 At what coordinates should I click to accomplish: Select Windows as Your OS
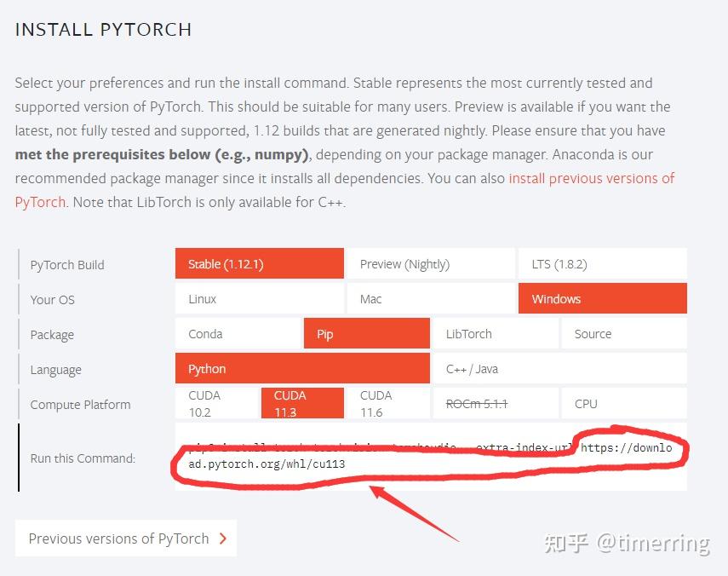click(602, 298)
